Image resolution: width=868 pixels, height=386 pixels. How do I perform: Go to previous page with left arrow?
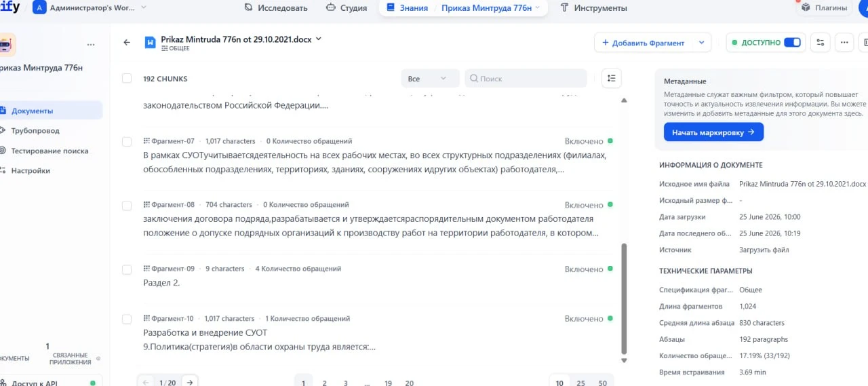click(146, 383)
